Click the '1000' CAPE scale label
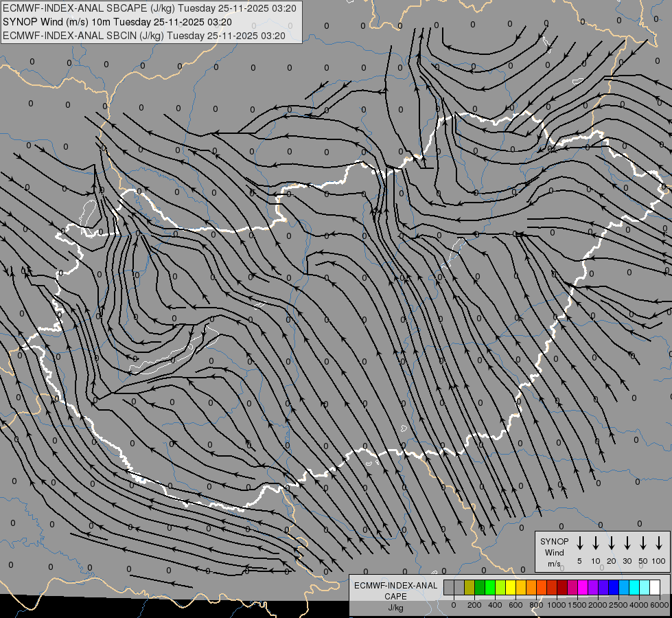Screen dimensions: 672x618 point(556,605)
